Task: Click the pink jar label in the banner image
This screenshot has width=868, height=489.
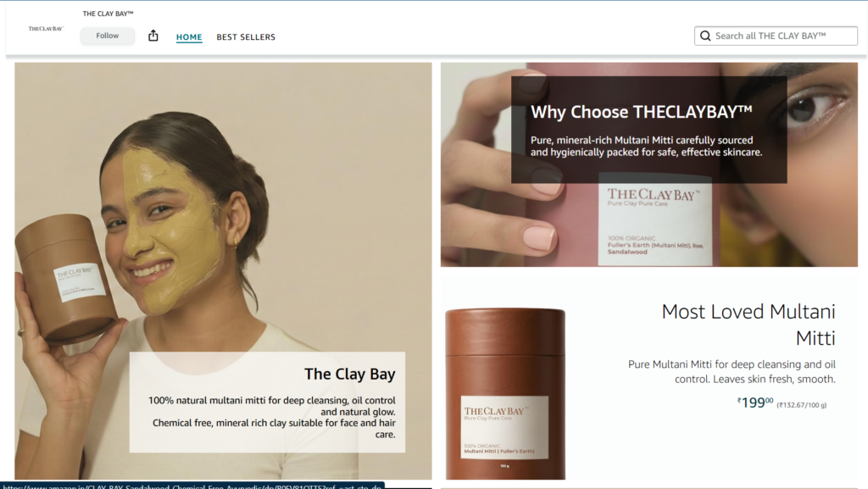Action: 655,219
